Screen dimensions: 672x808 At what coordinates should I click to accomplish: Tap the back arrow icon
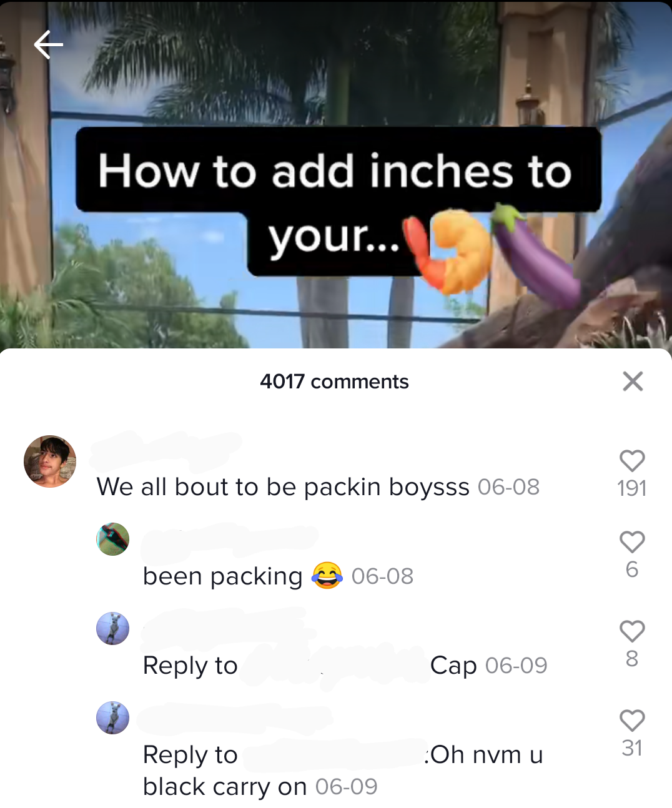[49, 45]
